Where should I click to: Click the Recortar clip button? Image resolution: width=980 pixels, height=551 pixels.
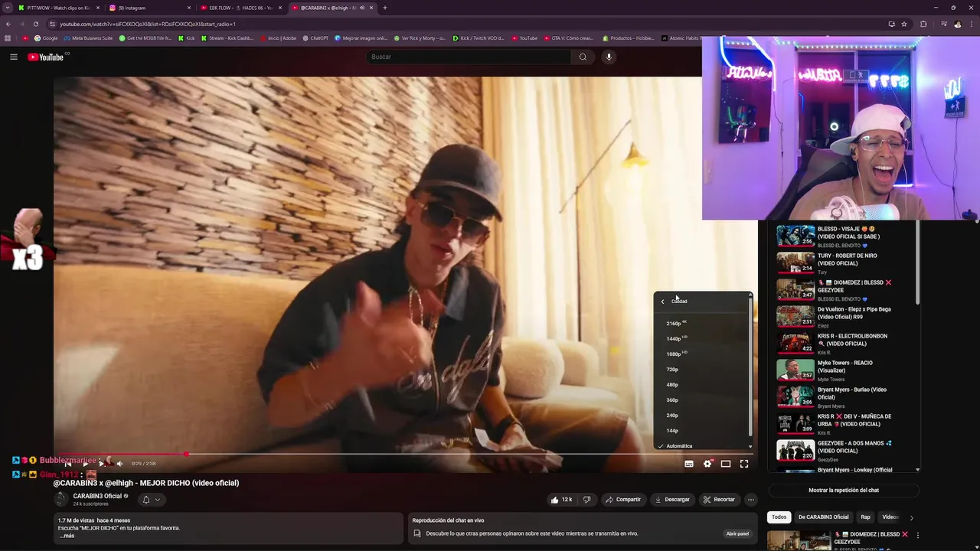(x=719, y=500)
